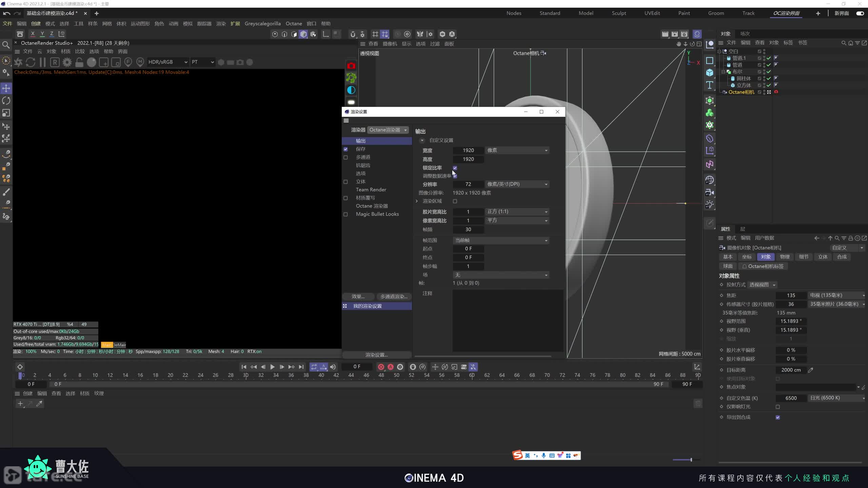The image size is (868, 488).
Task: Select the Rotate tool in left toolbar
Action: (x=6, y=101)
